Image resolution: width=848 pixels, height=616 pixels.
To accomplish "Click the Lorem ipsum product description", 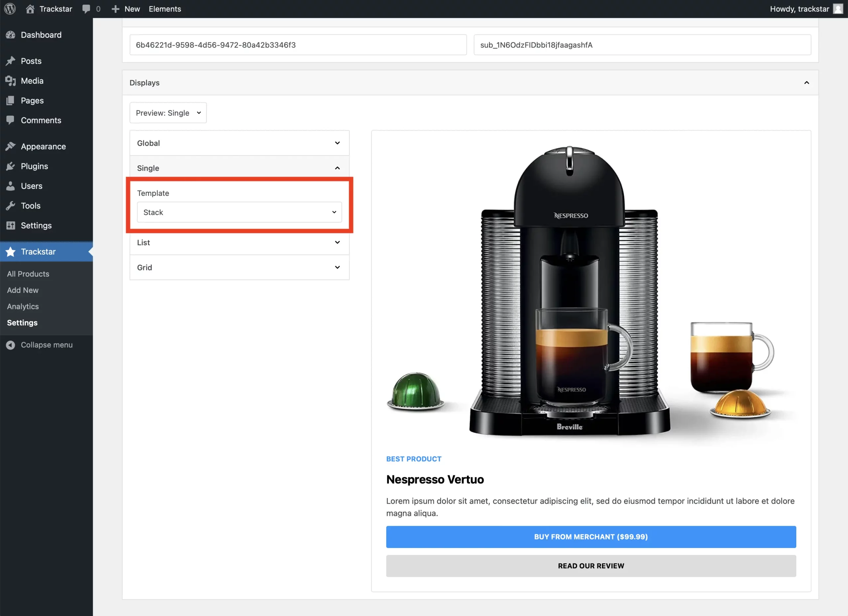I will [590, 507].
